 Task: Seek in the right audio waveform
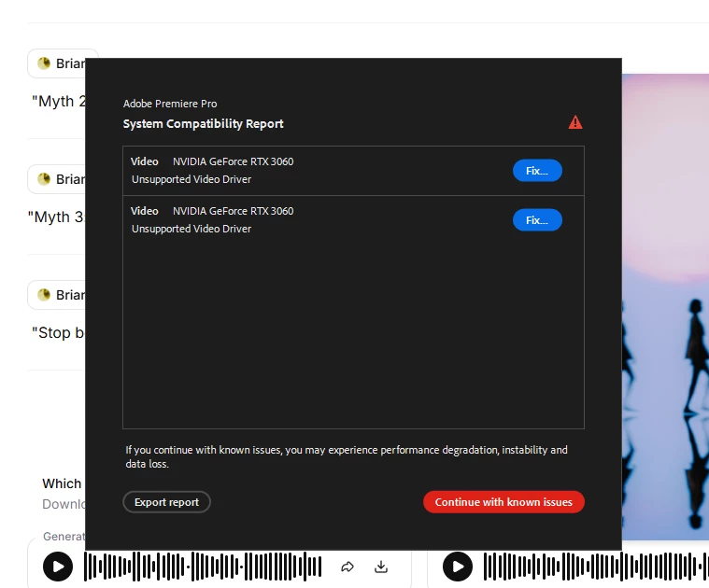596,567
